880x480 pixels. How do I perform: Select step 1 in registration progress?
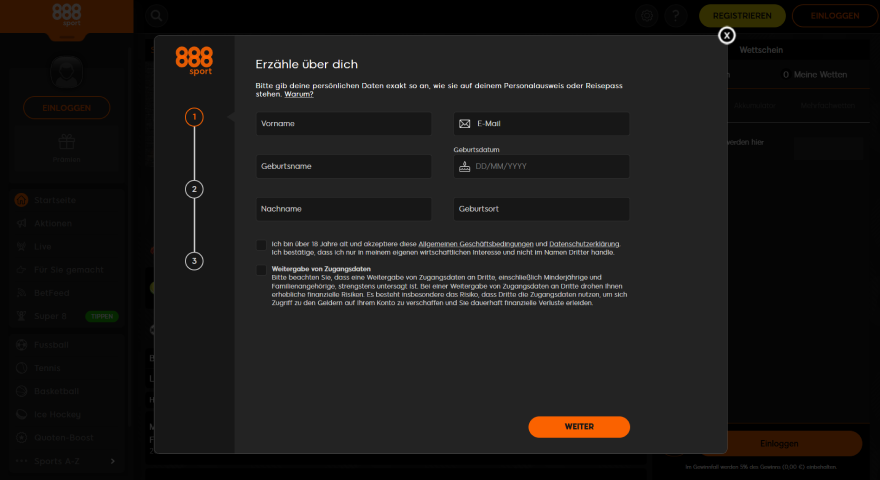pyautogui.click(x=194, y=117)
